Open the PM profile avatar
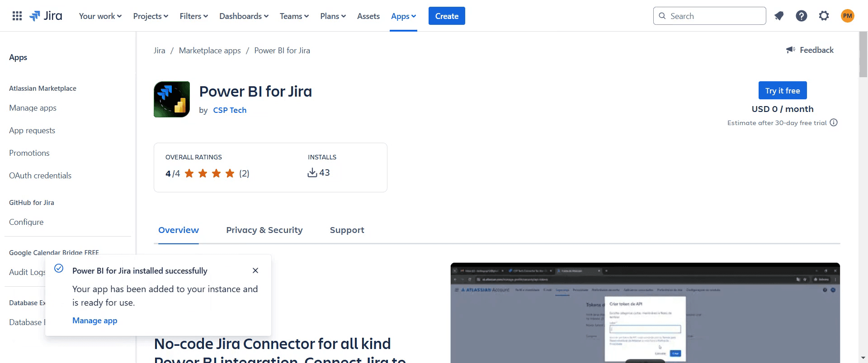The width and height of the screenshot is (868, 363). pyautogui.click(x=848, y=16)
